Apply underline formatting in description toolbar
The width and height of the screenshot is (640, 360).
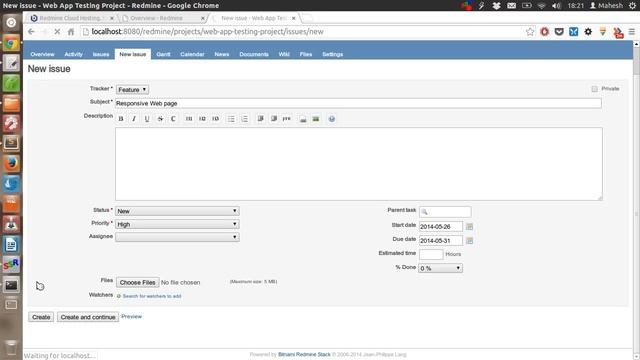(x=147, y=119)
